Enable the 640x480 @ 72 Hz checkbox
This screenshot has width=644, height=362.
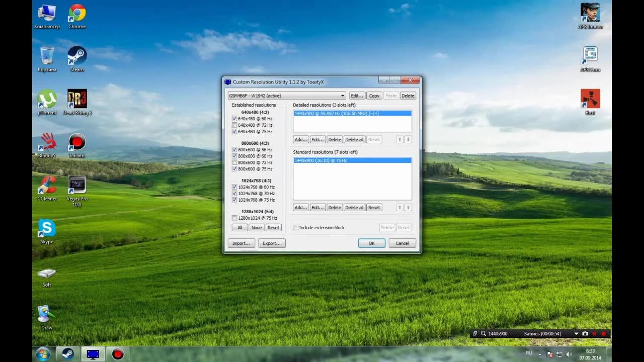(234, 125)
